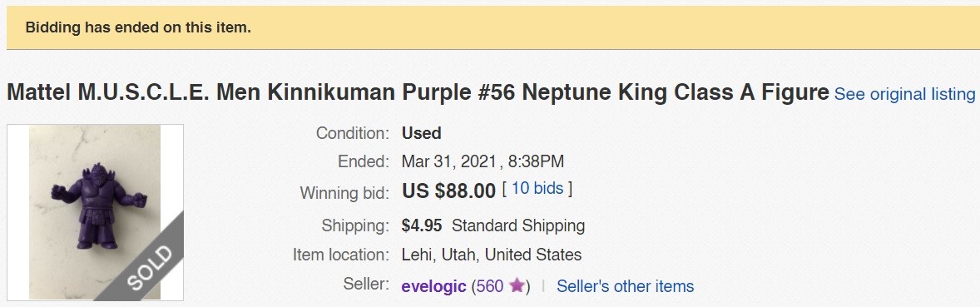
Task: Click the Seller label
Action: (x=365, y=284)
